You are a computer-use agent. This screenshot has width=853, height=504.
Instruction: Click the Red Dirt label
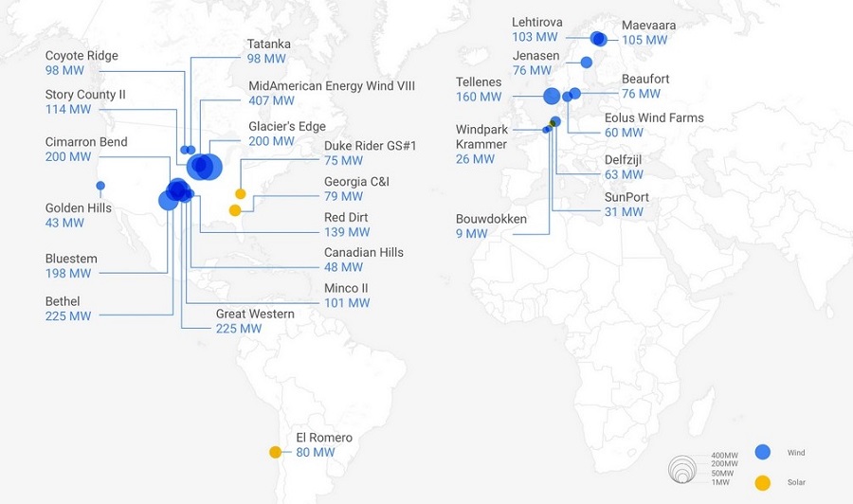[346, 218]
